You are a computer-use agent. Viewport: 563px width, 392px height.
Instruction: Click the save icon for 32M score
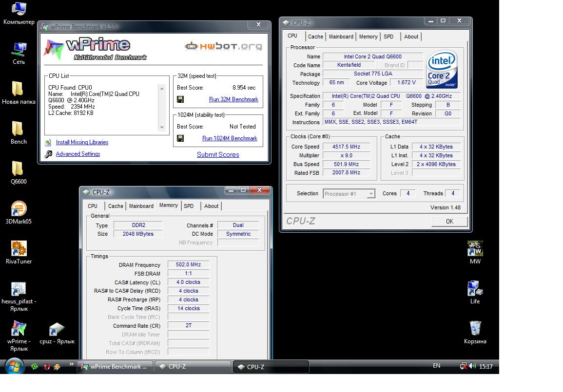pos(180,99)
